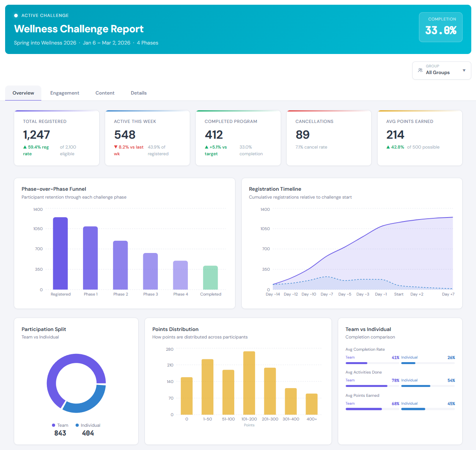Click the Overview tab
This screenshot has width=476, height=450.
pyautogui.click(x=23, y=93)
